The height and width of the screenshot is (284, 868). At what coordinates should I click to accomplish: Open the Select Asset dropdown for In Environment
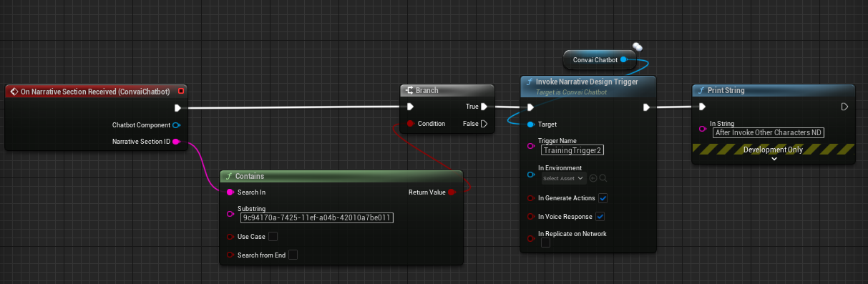(x=563, y=178)
